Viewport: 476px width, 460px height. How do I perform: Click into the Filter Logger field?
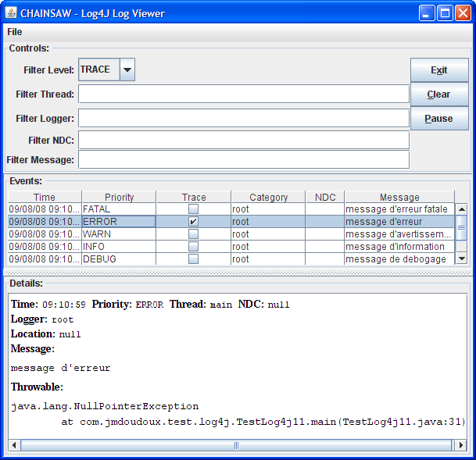(x=243, y=119)
